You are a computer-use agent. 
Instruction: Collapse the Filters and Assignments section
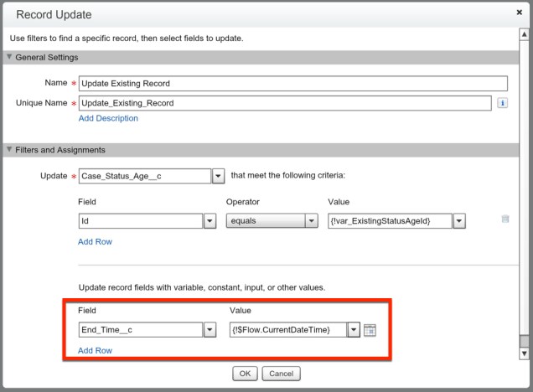[x=10, y=150]
